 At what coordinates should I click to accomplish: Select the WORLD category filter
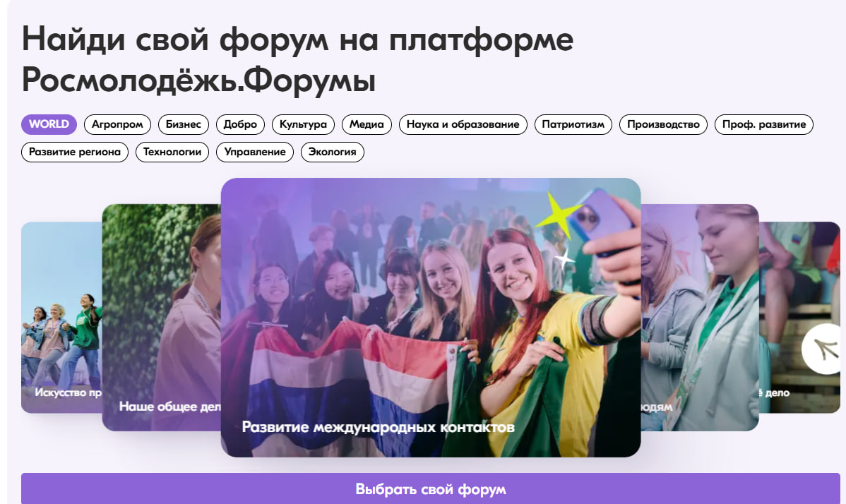49,124
